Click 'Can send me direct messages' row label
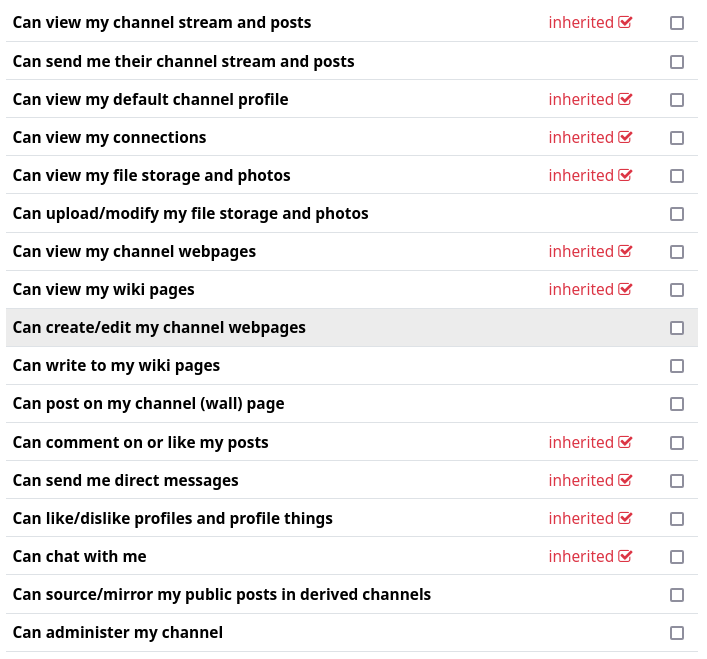 pos(125,480)
